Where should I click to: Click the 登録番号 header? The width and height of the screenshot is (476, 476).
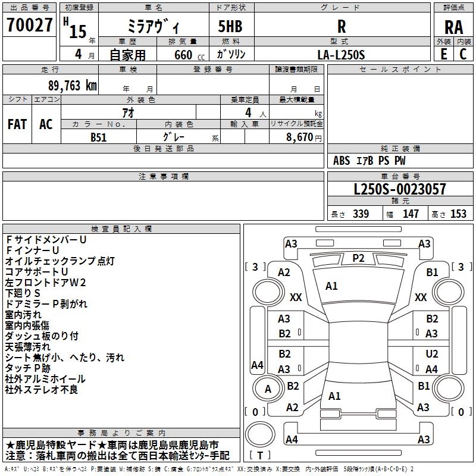213,69
